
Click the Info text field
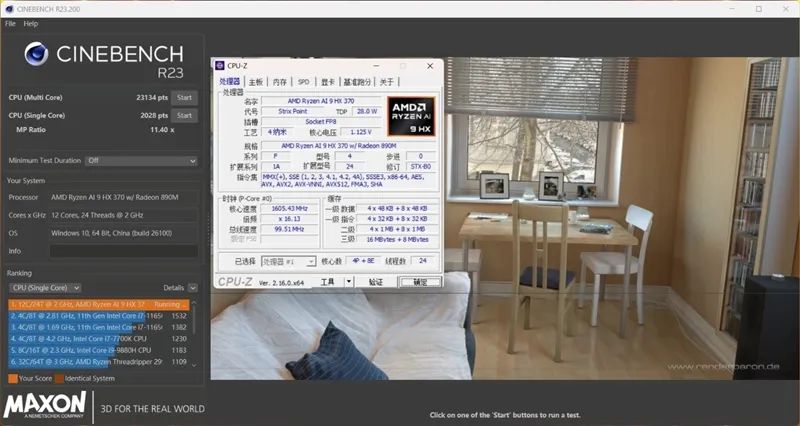pyautogui.click(x=124, y=250)
